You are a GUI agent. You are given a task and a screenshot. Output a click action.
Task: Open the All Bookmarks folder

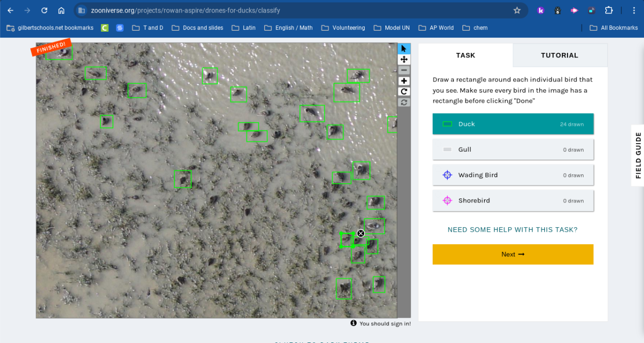[x=613, y=28]
